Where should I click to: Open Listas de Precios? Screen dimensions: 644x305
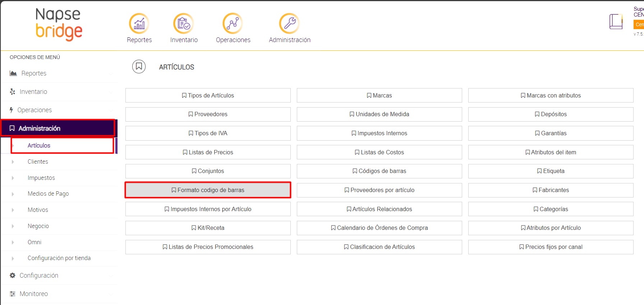point(208,152)
